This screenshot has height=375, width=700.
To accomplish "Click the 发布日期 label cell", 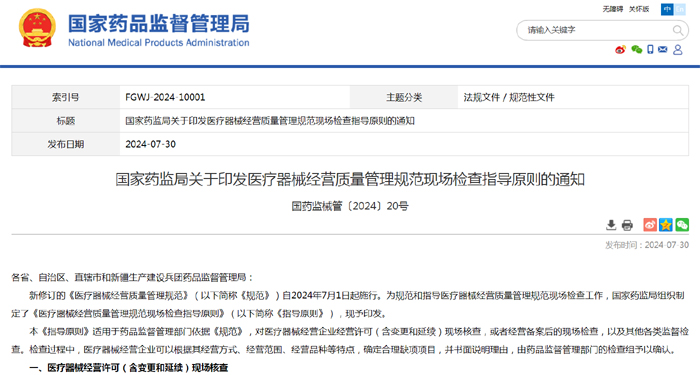I will (66, 144).
